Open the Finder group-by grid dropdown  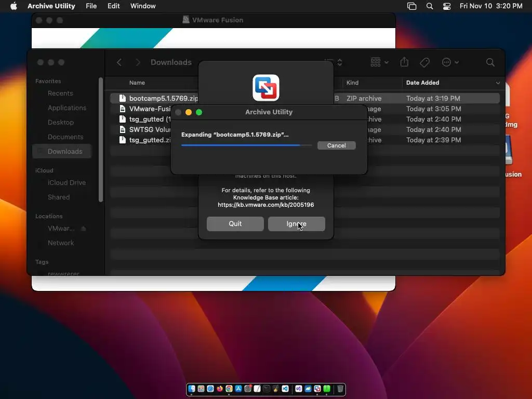coord(379,62)
